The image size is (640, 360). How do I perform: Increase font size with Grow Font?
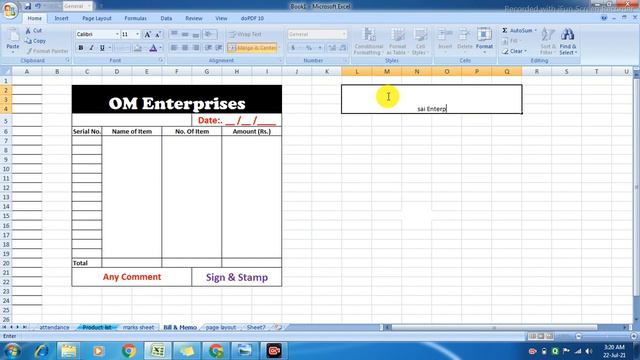tap(148, 34)
